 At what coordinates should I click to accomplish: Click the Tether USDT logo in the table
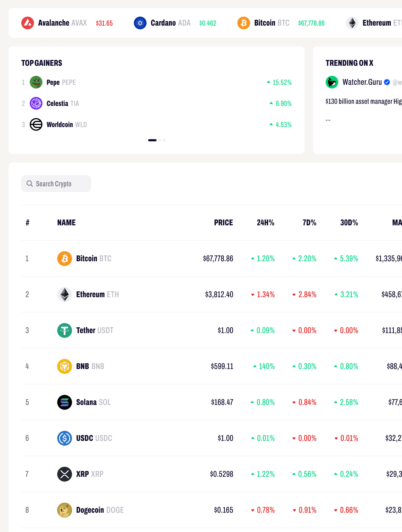point(64,330)
